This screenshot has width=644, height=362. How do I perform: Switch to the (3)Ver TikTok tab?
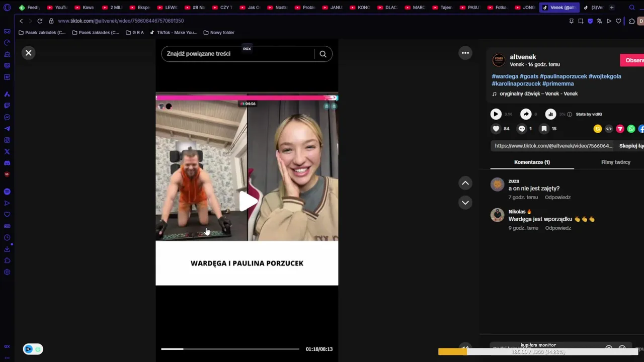tap(594, 8)
